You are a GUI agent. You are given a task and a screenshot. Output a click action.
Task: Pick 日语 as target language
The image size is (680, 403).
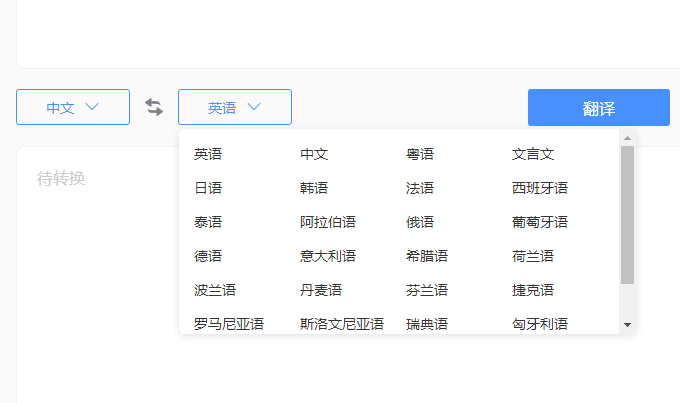208,188
